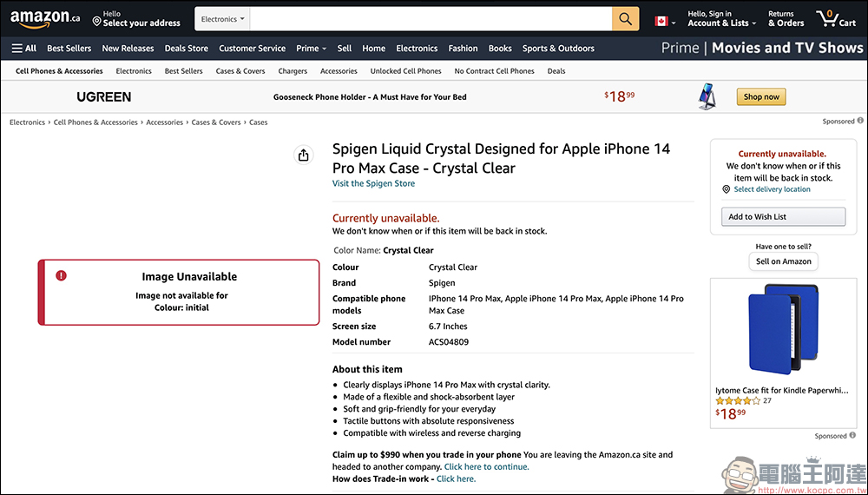Open New Releases in nav
This screenshot has height=495, width=868.
coord(128,48)
